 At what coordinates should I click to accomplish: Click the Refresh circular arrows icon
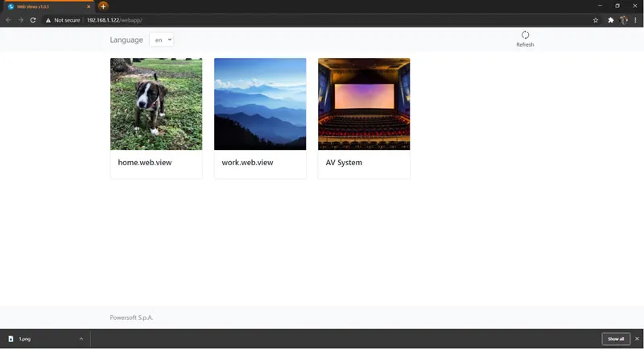click(525, 35)
